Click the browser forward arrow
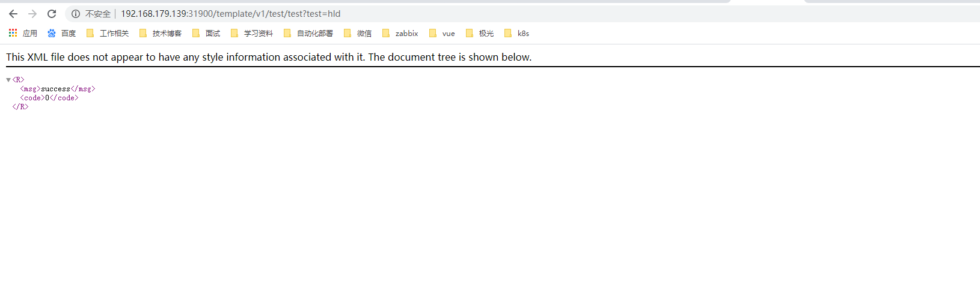Image resolution: width=980 pixels, height=296 pixels. click(32, 14)
